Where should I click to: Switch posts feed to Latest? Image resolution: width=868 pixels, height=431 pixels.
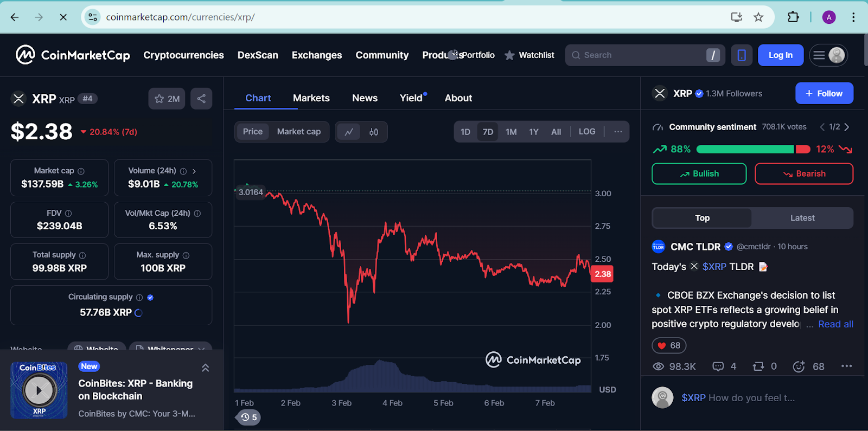click(x=802, y=218)
